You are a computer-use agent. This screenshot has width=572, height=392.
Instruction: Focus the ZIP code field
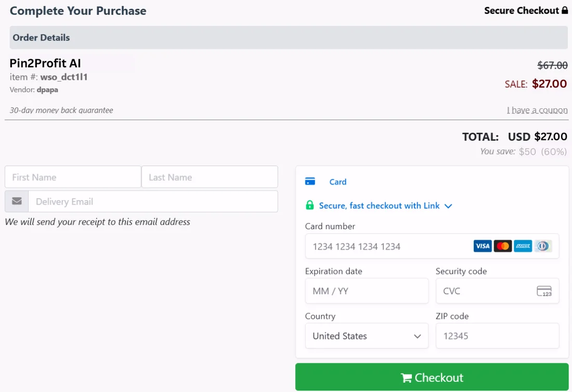pyautogui.click(x=497, y=336)
